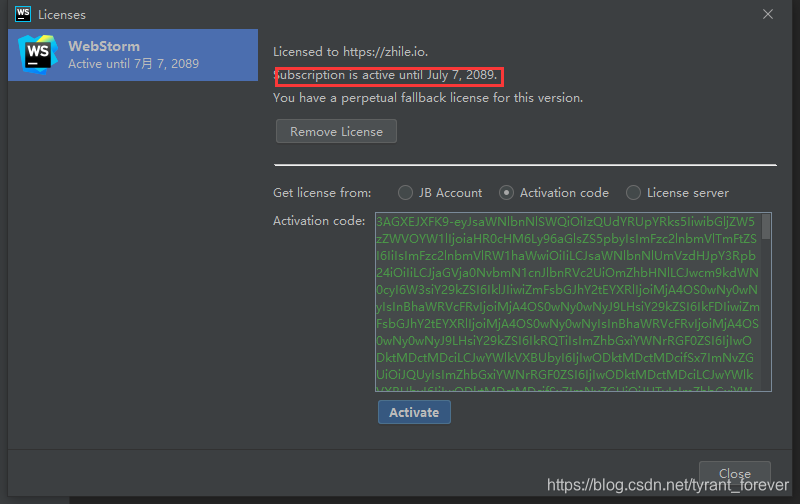Click the 'Subscription is active until July 7, 2089.' text
The image size is (800, 504).
click(385, 75)
